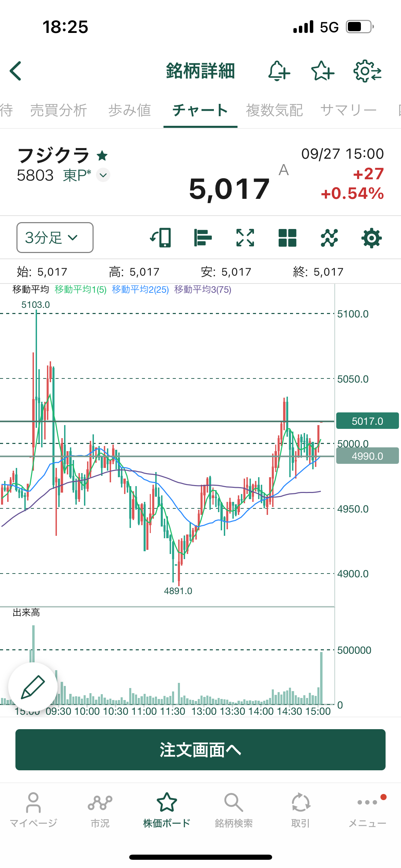Viewport: 401px width, 868px height.
Task: Add stock to favorites with star-plus icon
Action: pyautogui.click(x=322, y=71)
